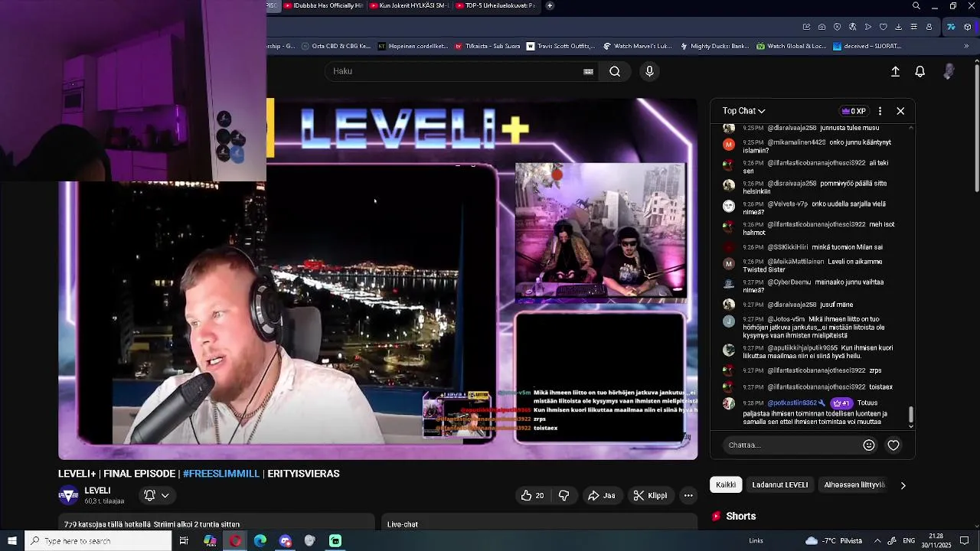Start voice search with microphone icon
Screen dimensions: 980x551
649,71
